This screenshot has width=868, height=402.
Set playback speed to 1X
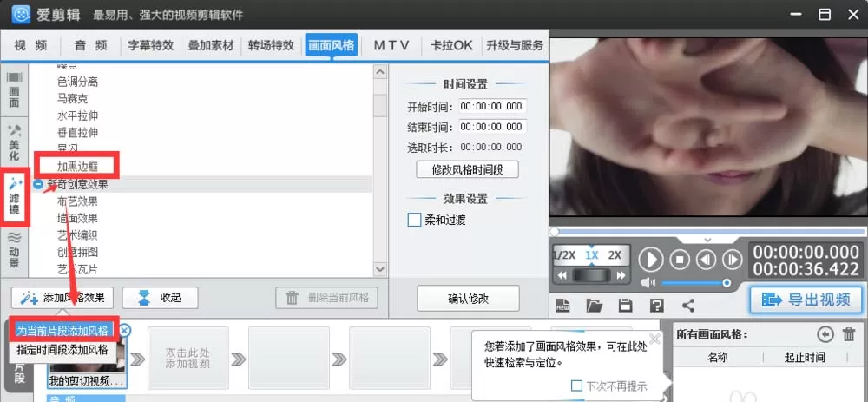[592, 255]
